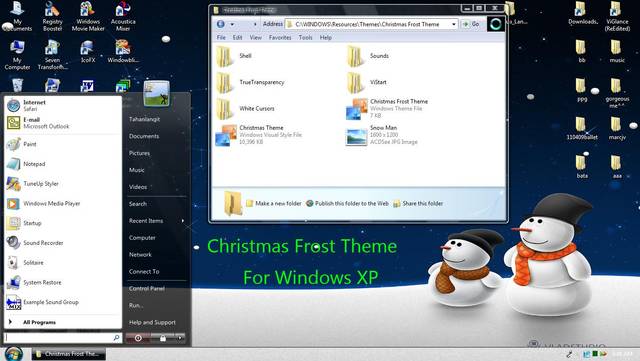Select Christmas Theme visual style file
The image size is (640, 361).
coord(259,135)
